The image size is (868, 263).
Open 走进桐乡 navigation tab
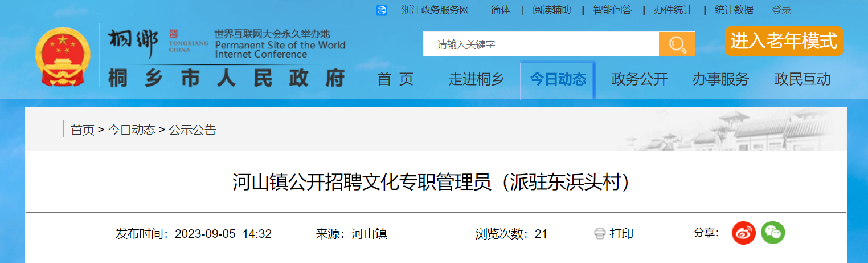(476, 79)
